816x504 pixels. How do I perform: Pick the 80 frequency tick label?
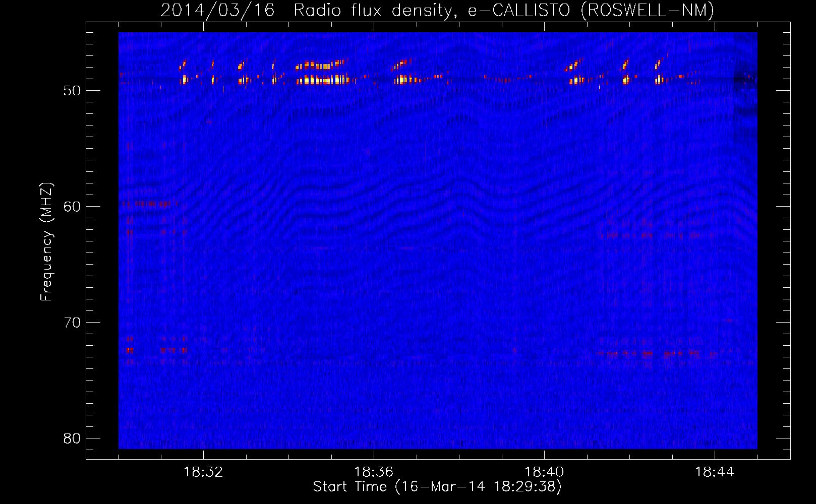click(x=72, y=438)
